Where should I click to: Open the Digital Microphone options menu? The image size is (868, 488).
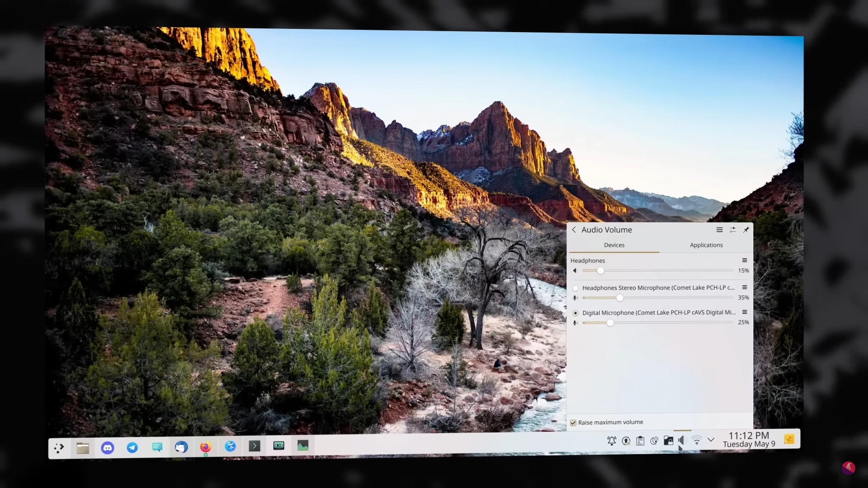pos(744,312)
